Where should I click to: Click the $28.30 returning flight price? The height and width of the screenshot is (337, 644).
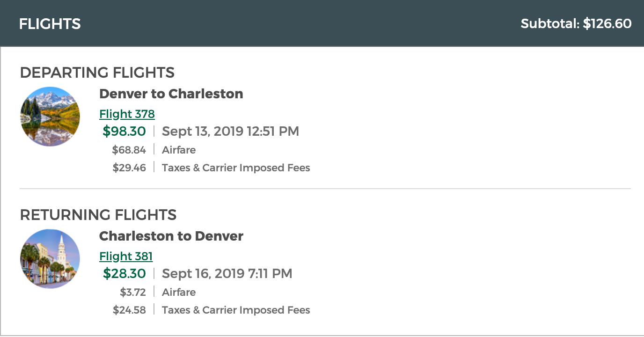pyautogui.click(x=124, y=274)
